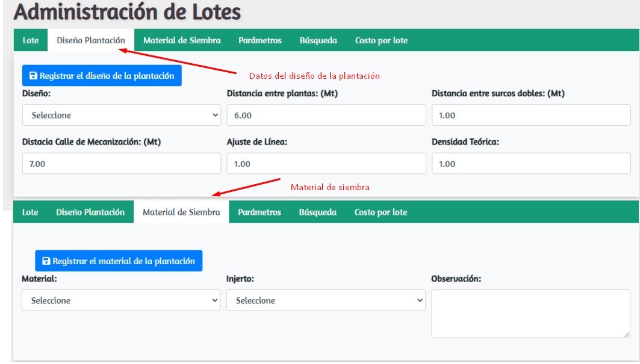Screen dimensions: 640x364
Task: Open the Diseño dropdown
Action: tap(122, 115)
